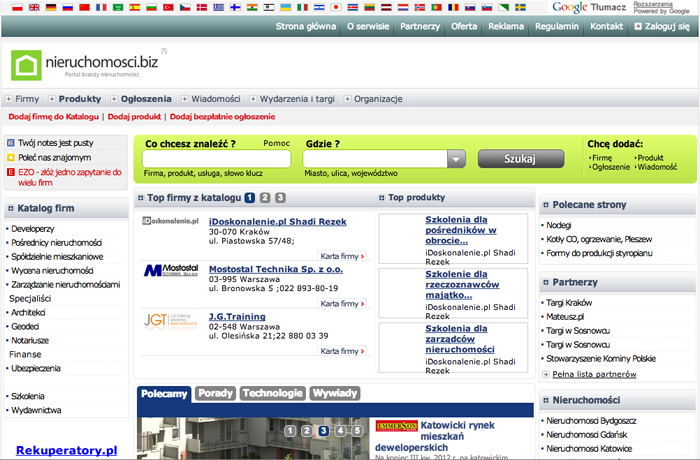Open 'Szkolenia dla zarządców nieruchomości' product
This screenshot has width=700, height=460.
pos(460,339)
